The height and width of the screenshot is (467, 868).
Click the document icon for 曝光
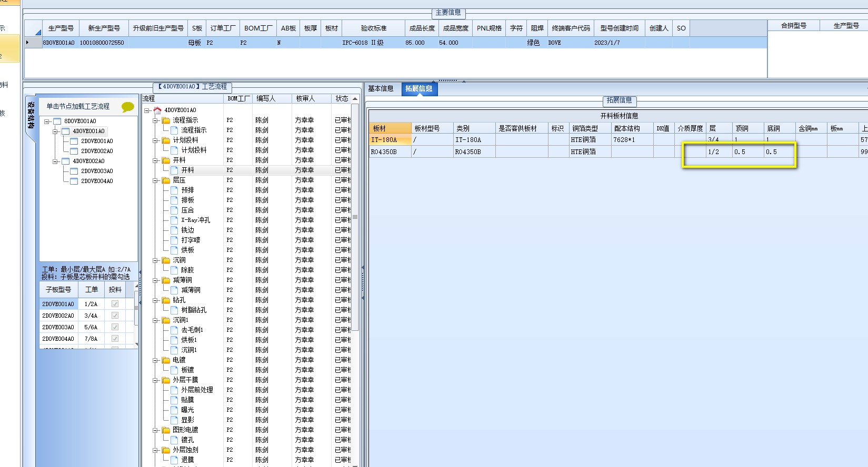[174, 410]
